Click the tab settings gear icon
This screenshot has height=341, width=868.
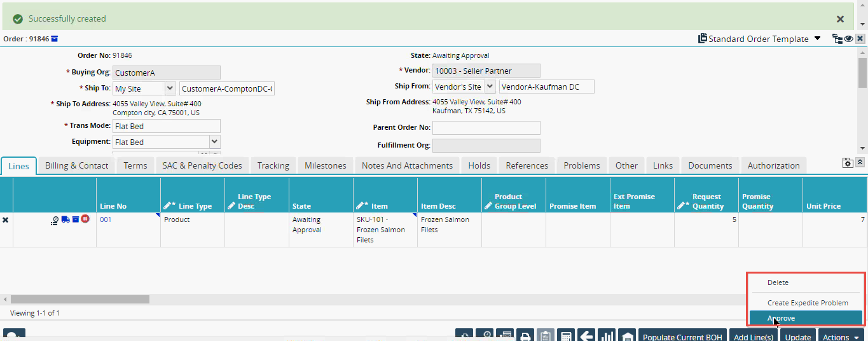[x=848, y=163]
